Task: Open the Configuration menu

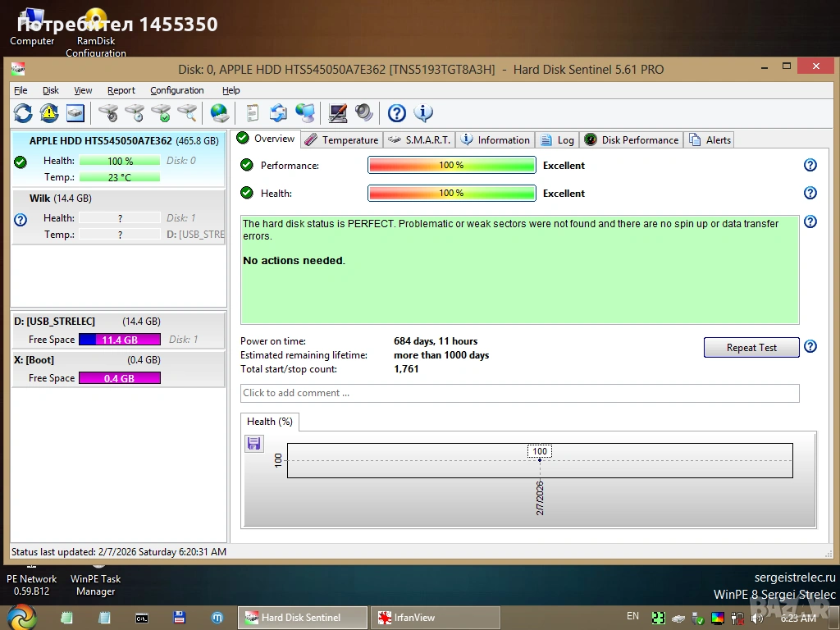Action: [176, 90]
